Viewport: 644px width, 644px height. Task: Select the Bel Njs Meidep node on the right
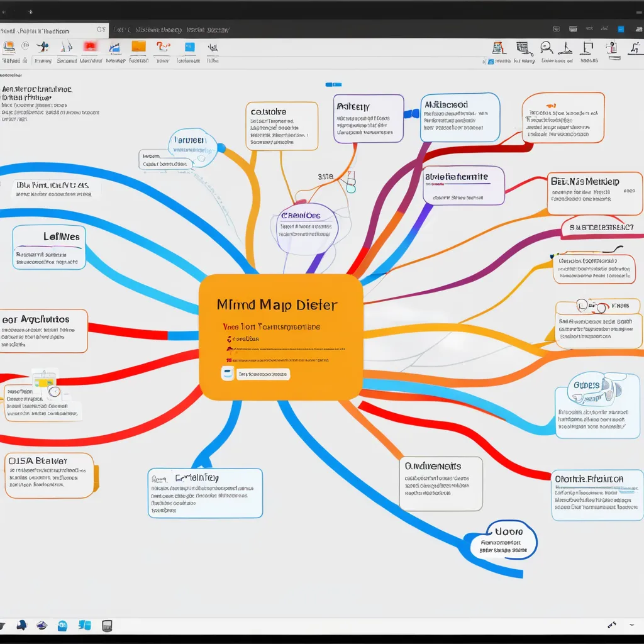pyautogui.click(x=595, y=194)
